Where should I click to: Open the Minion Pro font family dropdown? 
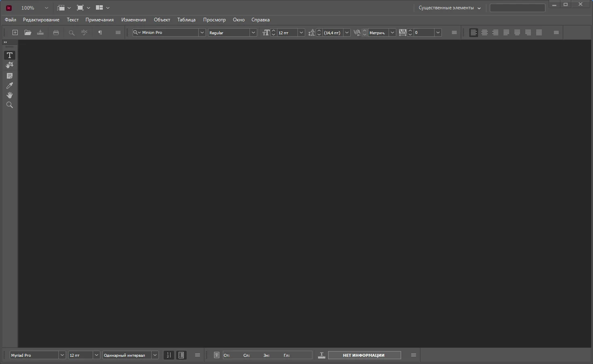click(x=202, y=33)
